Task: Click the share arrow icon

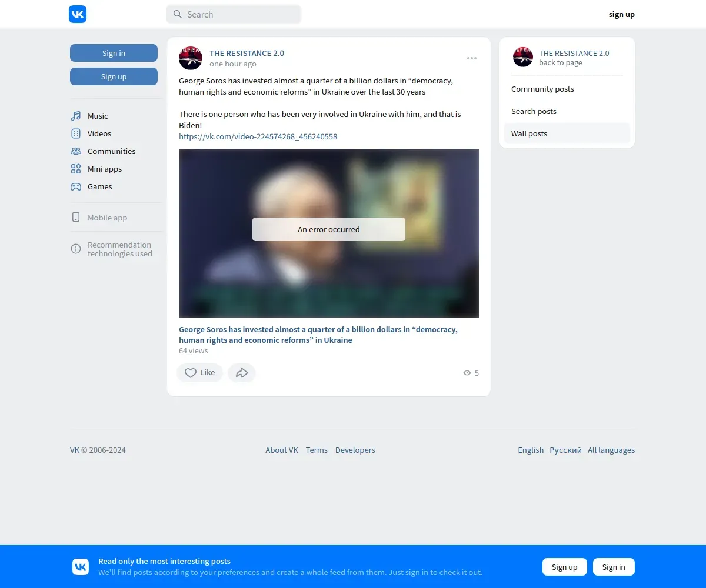Action: 242,373
